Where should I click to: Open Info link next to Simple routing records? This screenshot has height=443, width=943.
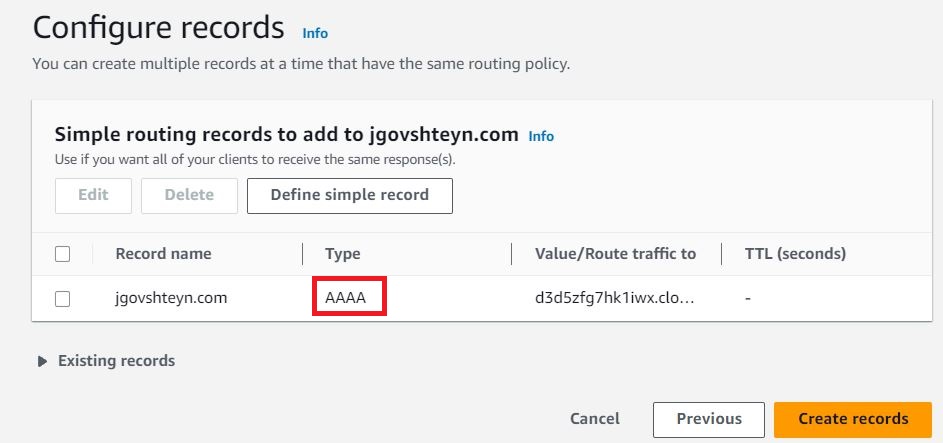pos(541,136)
